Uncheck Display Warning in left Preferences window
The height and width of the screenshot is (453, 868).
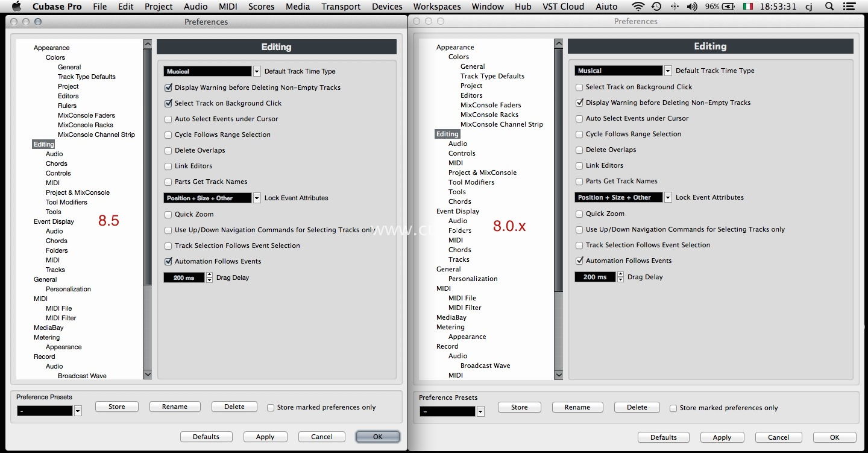(169, 87)
